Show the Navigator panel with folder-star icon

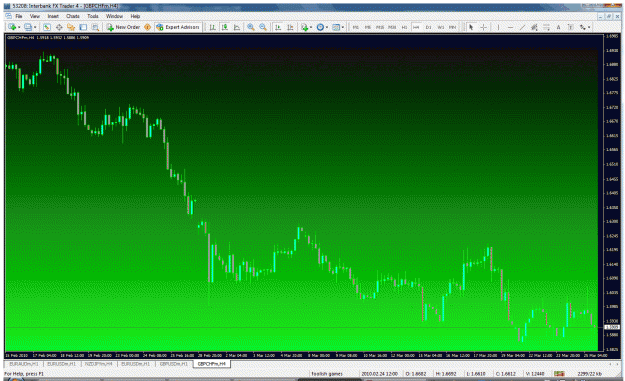tap(71, 27)
